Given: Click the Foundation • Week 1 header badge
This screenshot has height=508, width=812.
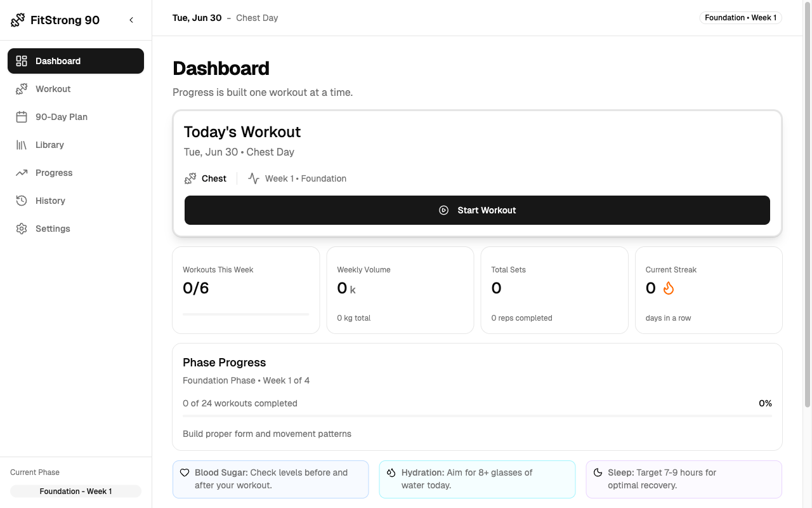Looking at the screenshot, I should point(740,18).
